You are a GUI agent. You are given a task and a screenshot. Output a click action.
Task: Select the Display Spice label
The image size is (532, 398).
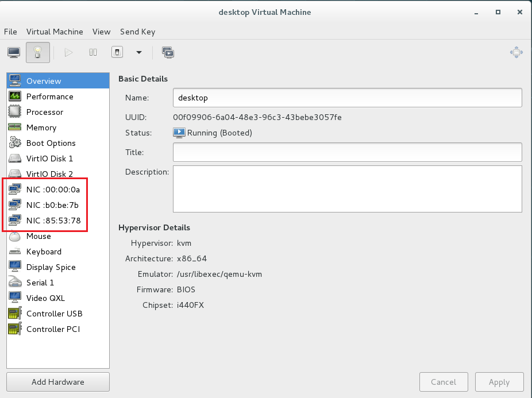[x=51, y=268]
